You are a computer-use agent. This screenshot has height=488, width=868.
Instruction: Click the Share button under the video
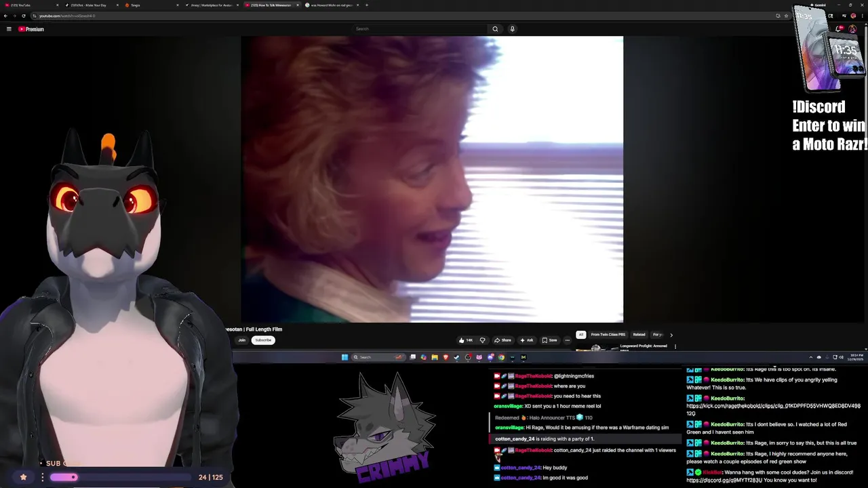coord(502,340)
